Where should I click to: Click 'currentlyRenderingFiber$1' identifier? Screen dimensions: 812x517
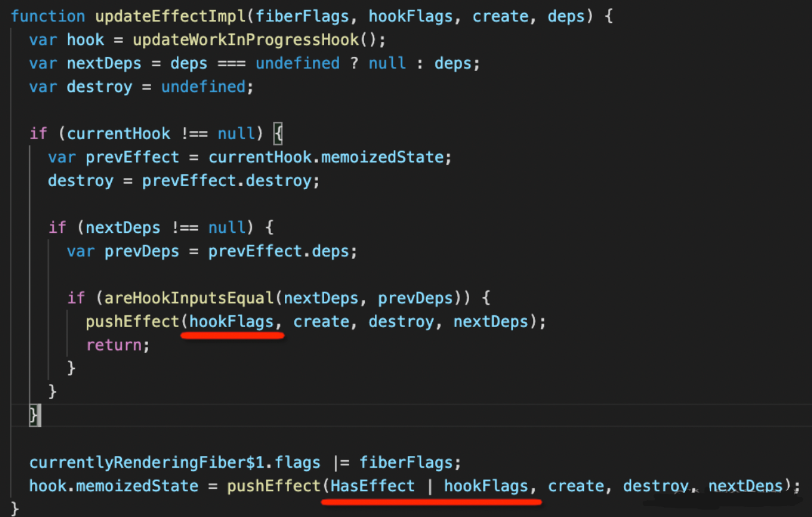(147, 463)
